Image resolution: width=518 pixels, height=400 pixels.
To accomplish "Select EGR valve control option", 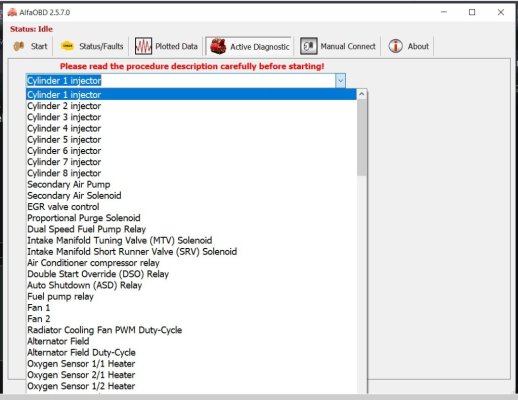I will (x=191, y=207).
